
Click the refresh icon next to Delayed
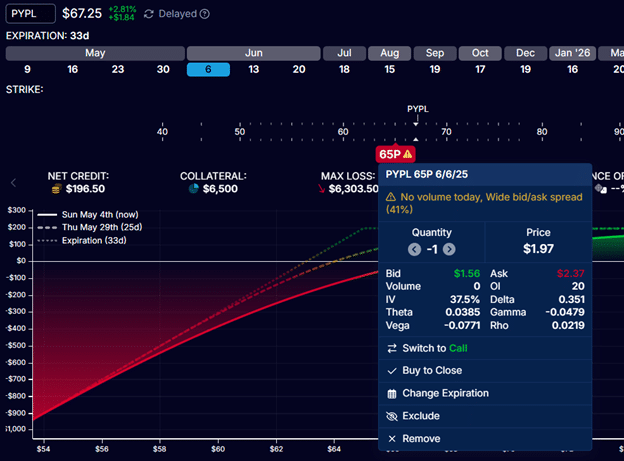point(149,14)
